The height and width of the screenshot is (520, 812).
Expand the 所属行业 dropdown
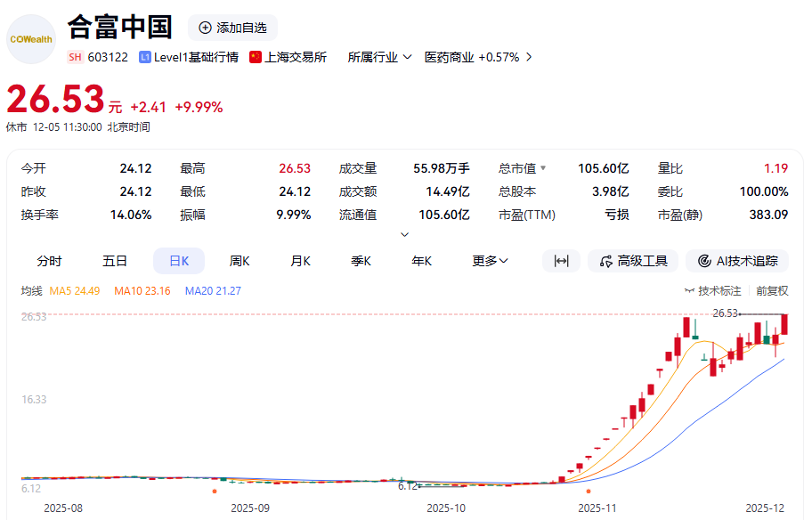pyautogui.click(x=379, y=57)
